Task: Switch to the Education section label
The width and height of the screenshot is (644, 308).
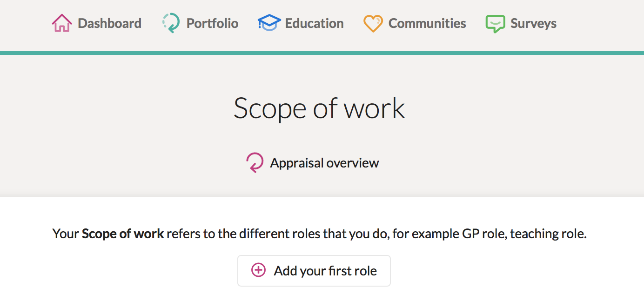Action: tap(315, 23)
